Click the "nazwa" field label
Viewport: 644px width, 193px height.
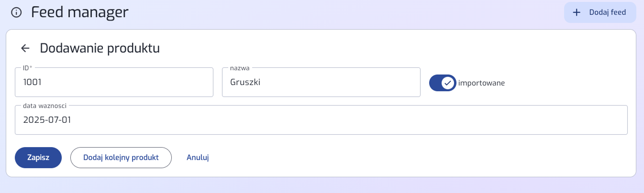240,68
